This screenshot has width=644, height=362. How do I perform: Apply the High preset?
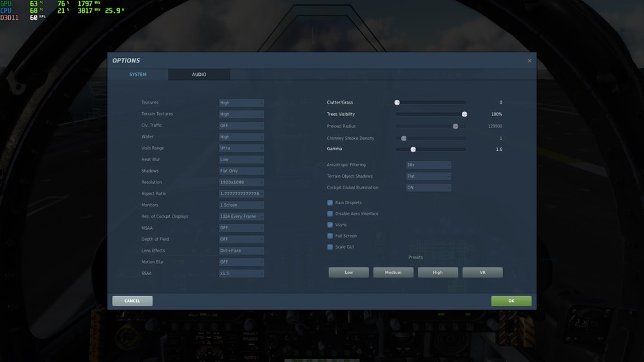(438, 272)
